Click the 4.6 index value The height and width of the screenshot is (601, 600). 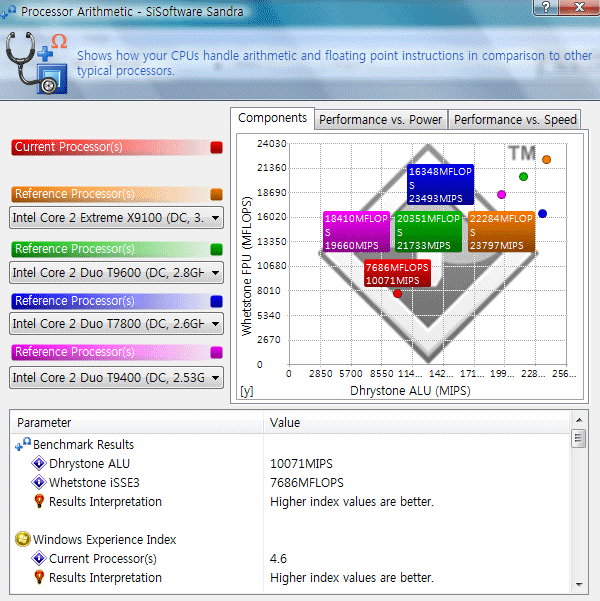coord(278,558)
